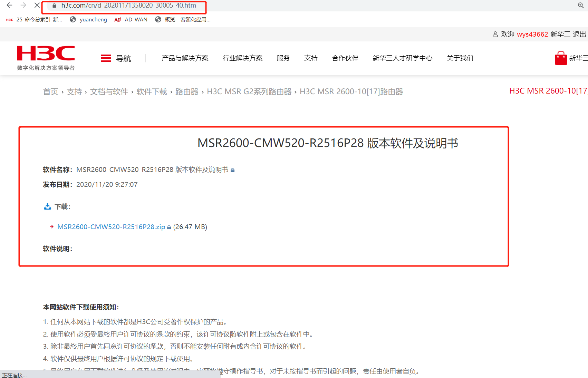Download MSR2600-CMW520-R2516P28.zip file
This screenshot has width=588, height=378.
tap(111, 227)
